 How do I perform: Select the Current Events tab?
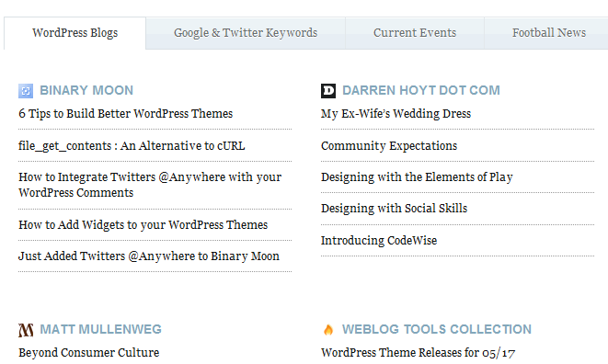point(415,33)
